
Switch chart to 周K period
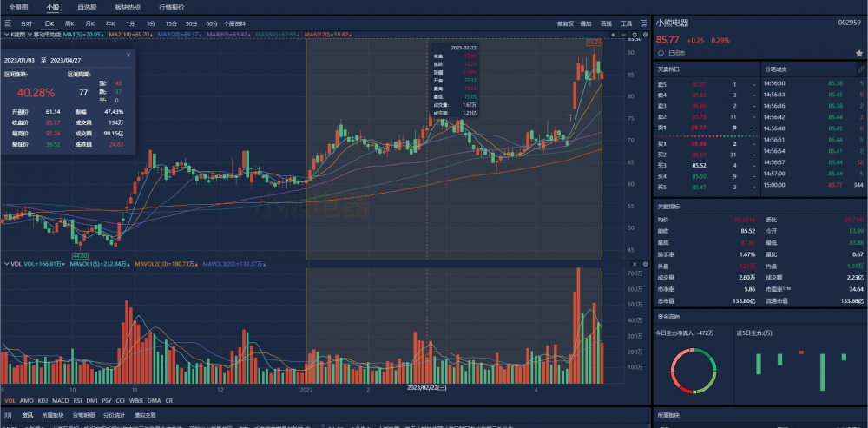coord(69,23)
